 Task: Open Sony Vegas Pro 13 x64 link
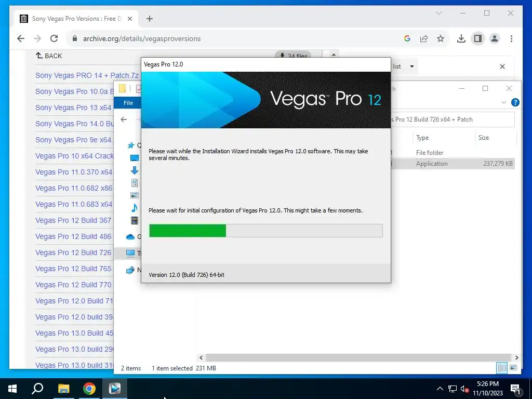[73, 108]
